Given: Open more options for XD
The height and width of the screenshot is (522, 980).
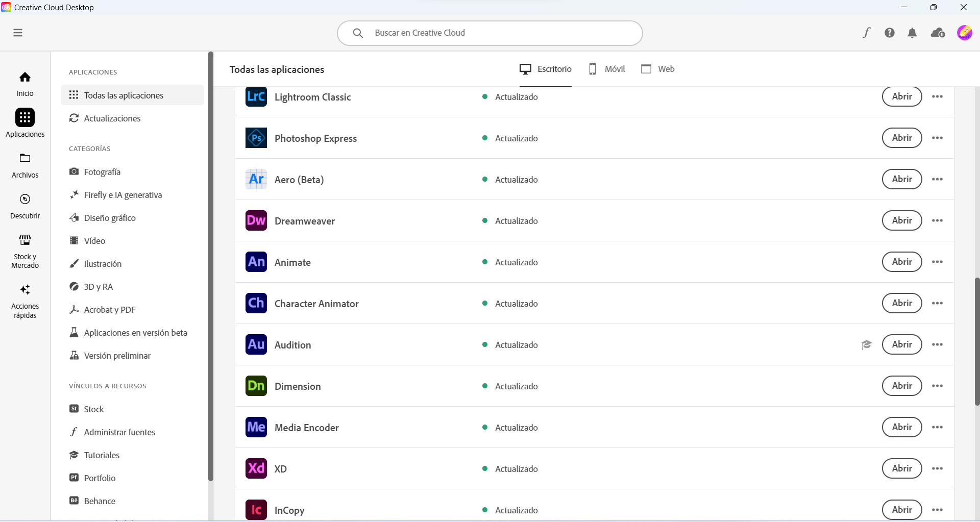Looking at the screenshot, I should pos(938,468).
